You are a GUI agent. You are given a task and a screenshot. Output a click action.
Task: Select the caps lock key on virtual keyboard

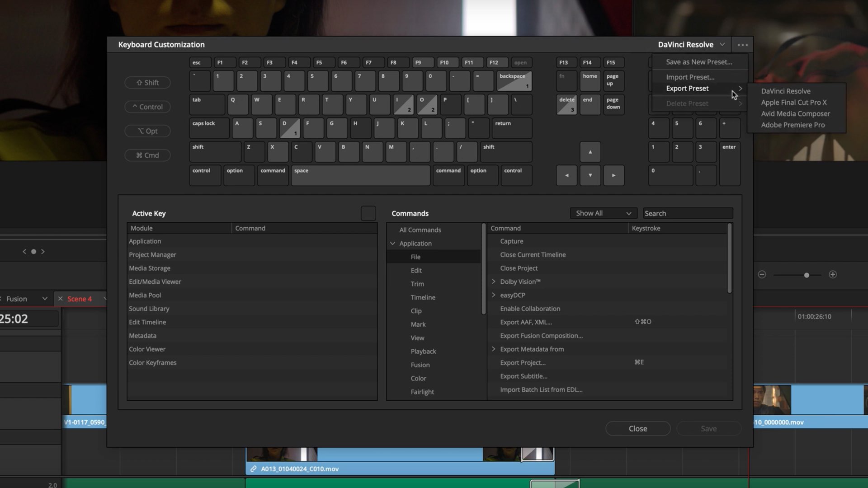point(209,128)
